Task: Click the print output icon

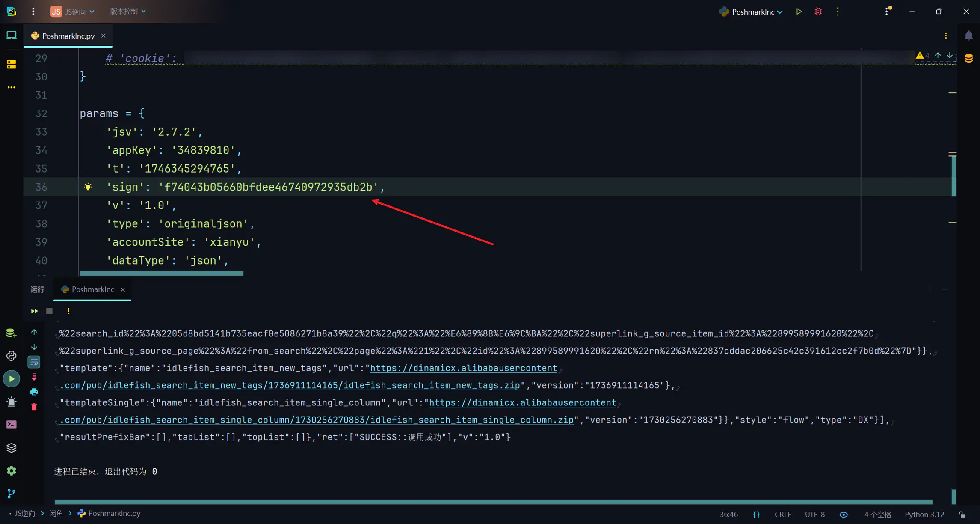Action: (x=34, y=392)
